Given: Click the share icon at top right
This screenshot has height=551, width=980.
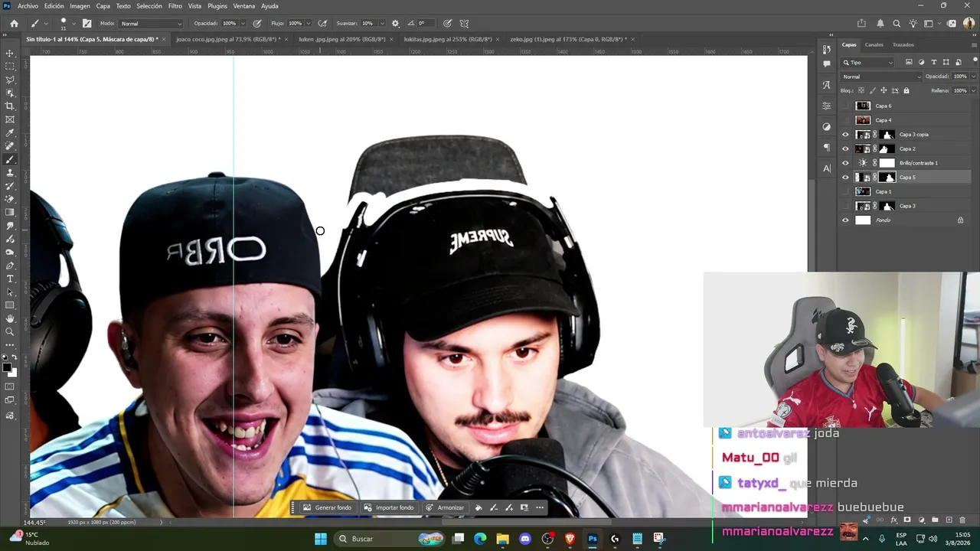Looking at the screenshot, I should pyautogui.click(x=862, y=24).
